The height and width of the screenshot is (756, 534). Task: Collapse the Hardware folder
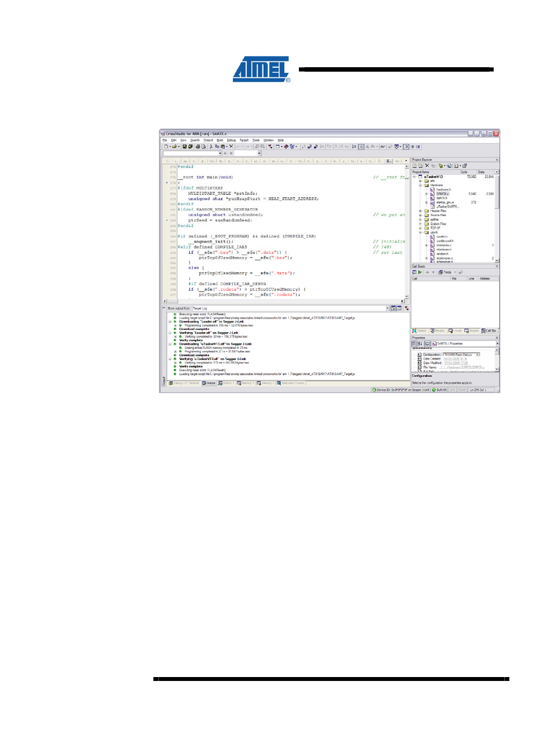click(420, 185)
